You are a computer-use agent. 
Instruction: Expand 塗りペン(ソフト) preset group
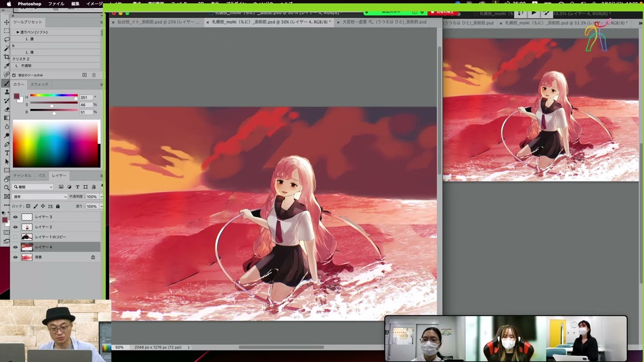click(x=18, y=32)
